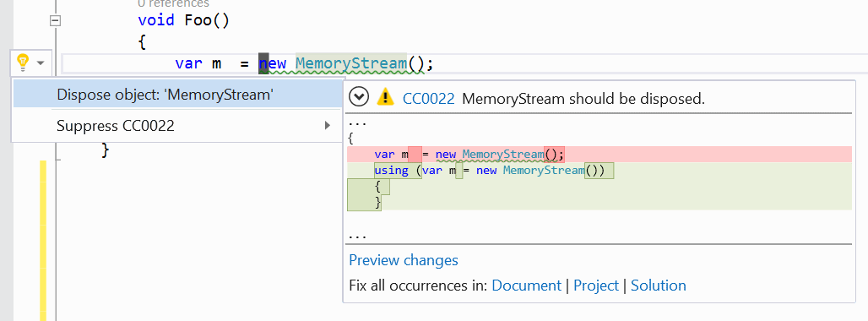Screen dimensions: 868x321
Task: Open the lightbulb dropdown arrow
Action: click(x=41, y=63)
